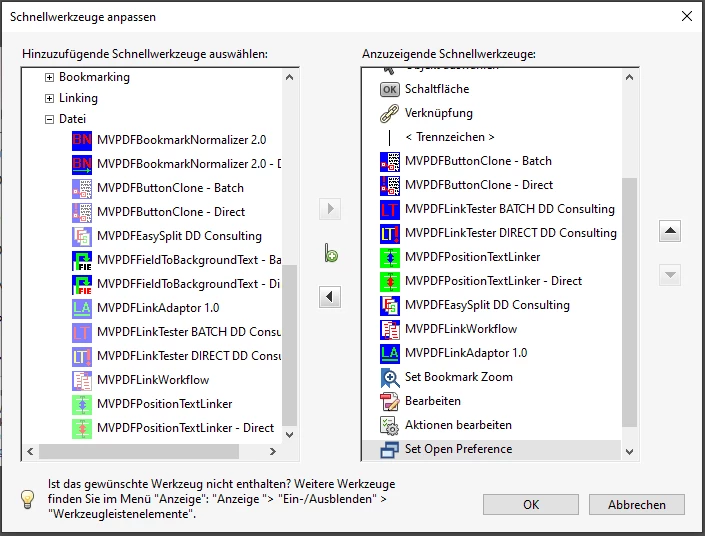Click MVPDFPositionTextLinker - Direct icon in left list
The image size is (705, 536).
(82, 428)
